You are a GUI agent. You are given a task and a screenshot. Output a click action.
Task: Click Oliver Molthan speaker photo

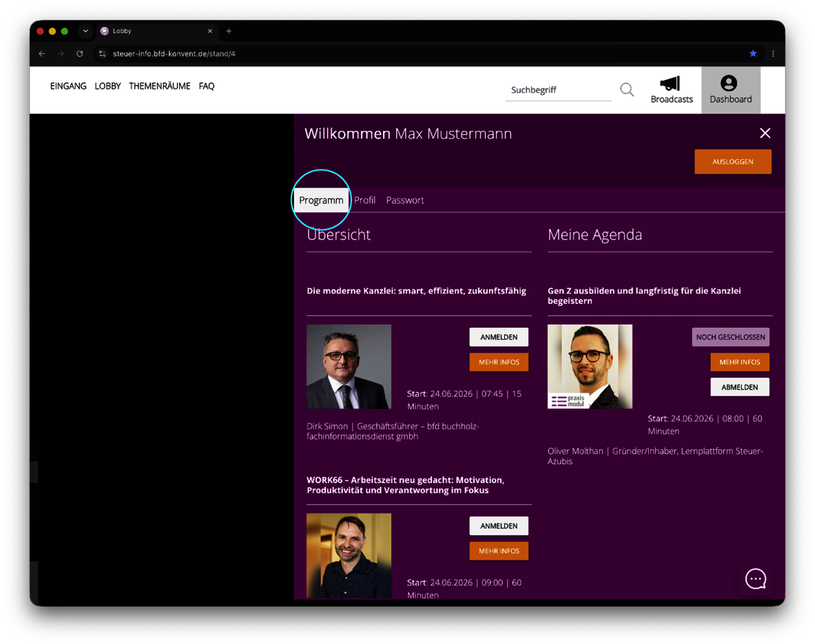pos(590,367)
